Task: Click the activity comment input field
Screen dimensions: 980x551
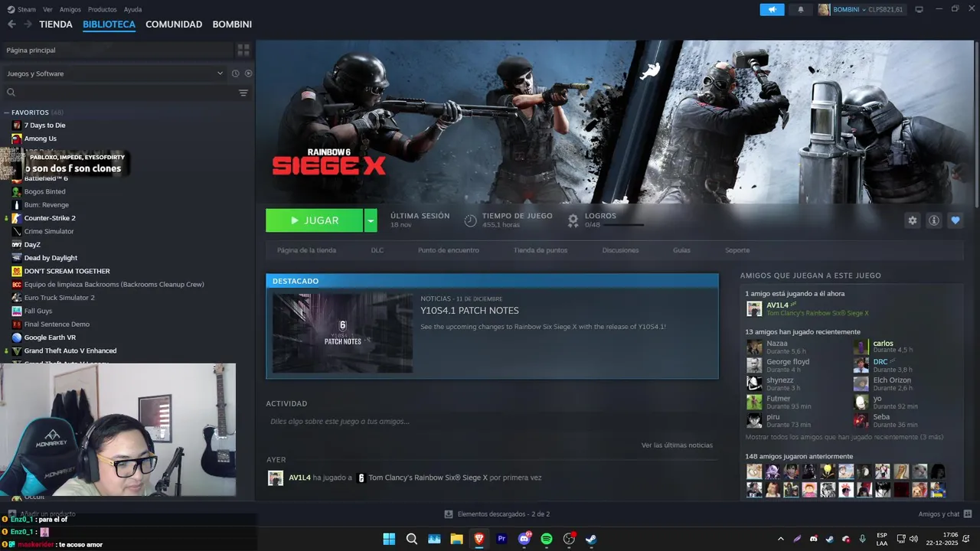Action: point(492,422)
